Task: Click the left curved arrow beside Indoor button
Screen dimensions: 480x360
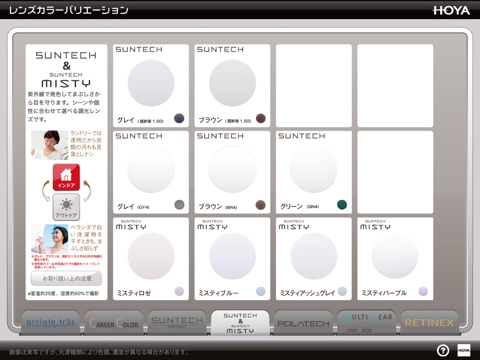Action: 46,191
